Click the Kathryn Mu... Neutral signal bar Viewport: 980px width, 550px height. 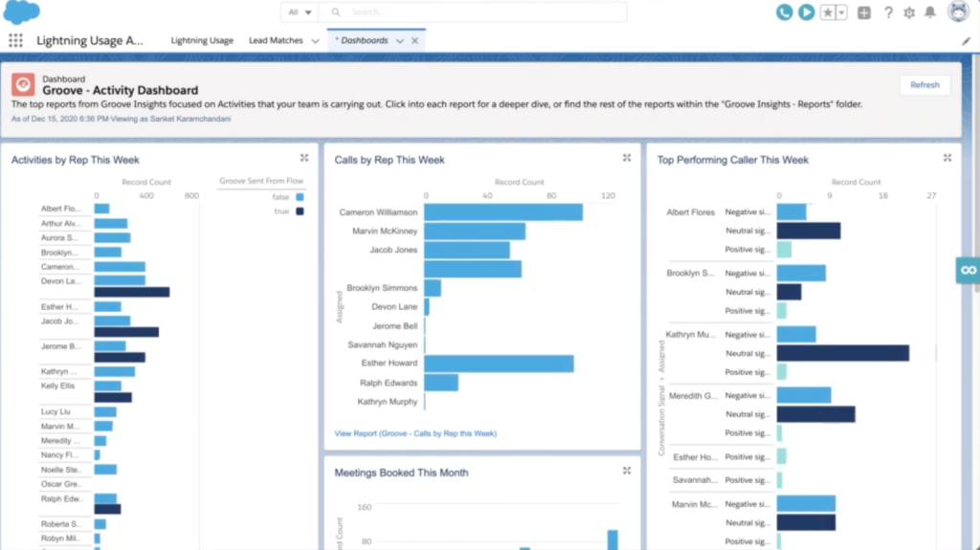(843, 353)
